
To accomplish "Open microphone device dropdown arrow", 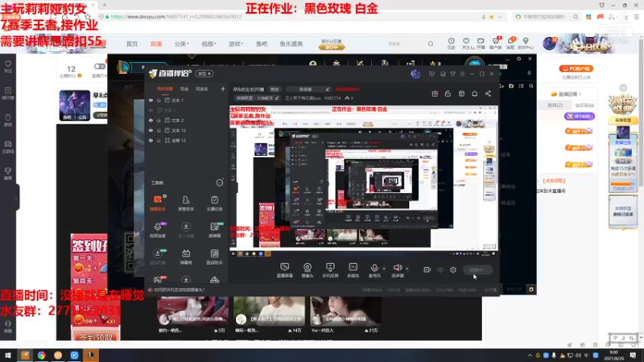I will click(384, 269).
